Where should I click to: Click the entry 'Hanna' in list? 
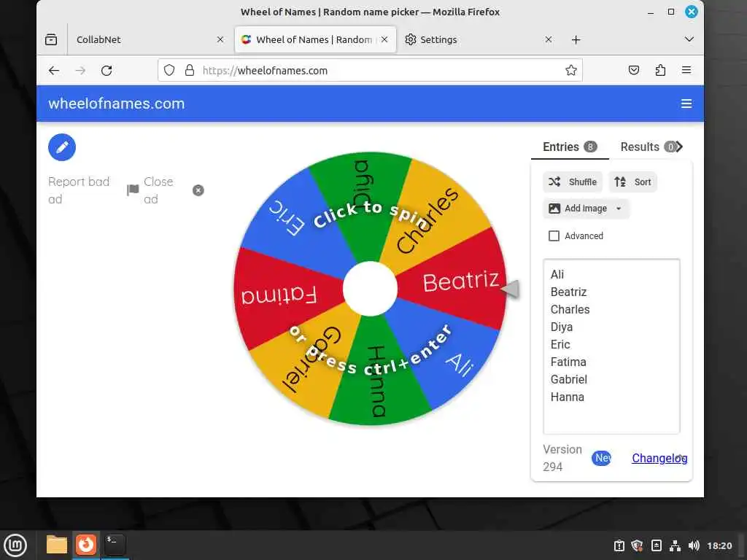[567, 397]
